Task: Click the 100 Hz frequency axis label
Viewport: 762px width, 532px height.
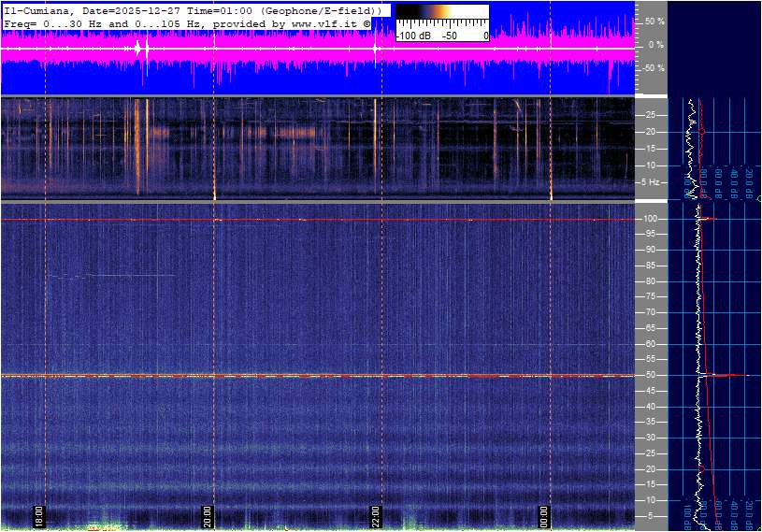Action: [x=650, y=219]
